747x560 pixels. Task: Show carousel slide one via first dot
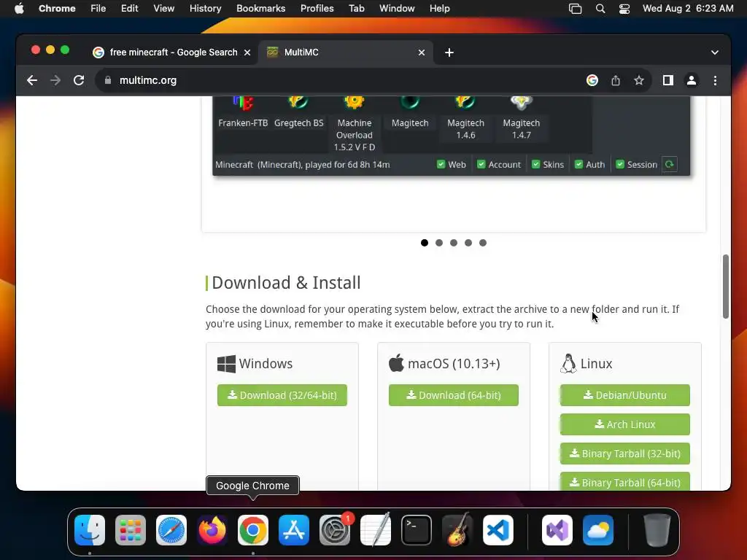[x=425, y=243]
